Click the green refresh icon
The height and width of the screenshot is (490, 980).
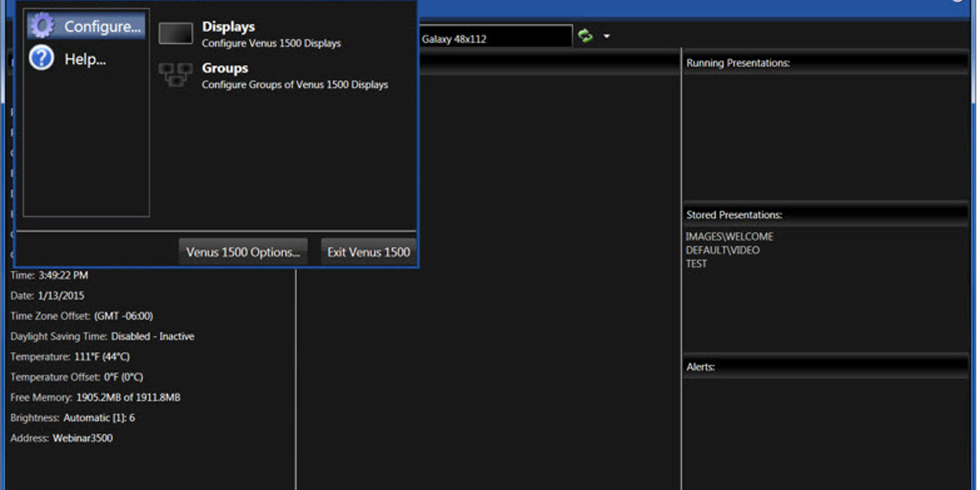[x=586, y=36]
